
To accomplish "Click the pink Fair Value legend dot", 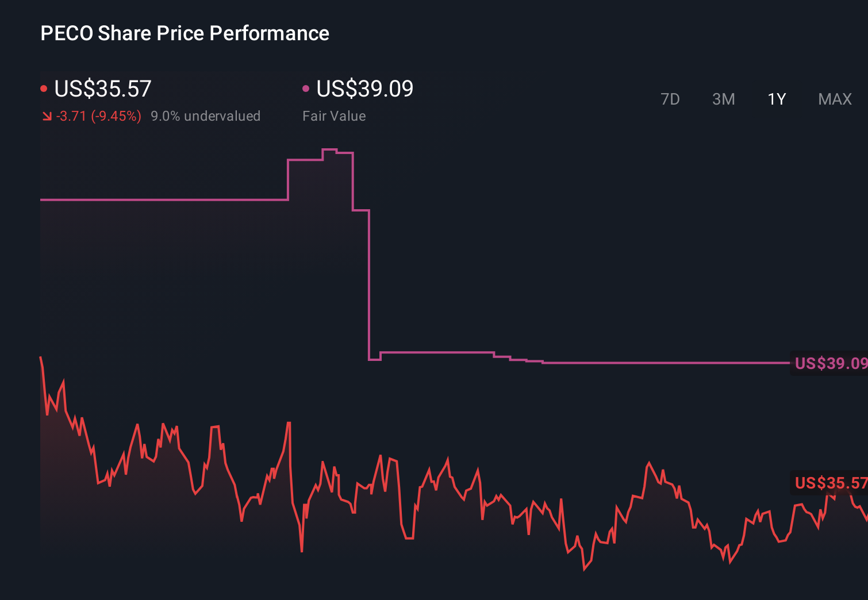I will (x=306, y=88).
